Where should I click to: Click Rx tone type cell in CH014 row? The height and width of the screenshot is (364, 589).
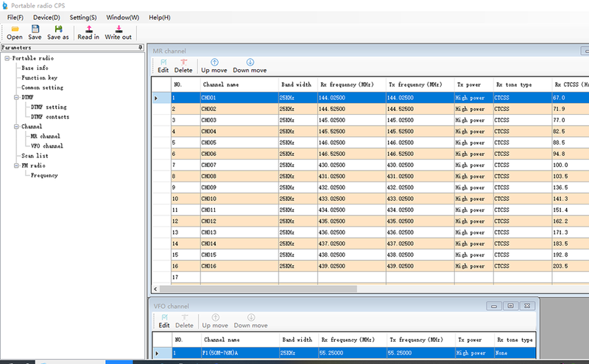coord(523,243)
